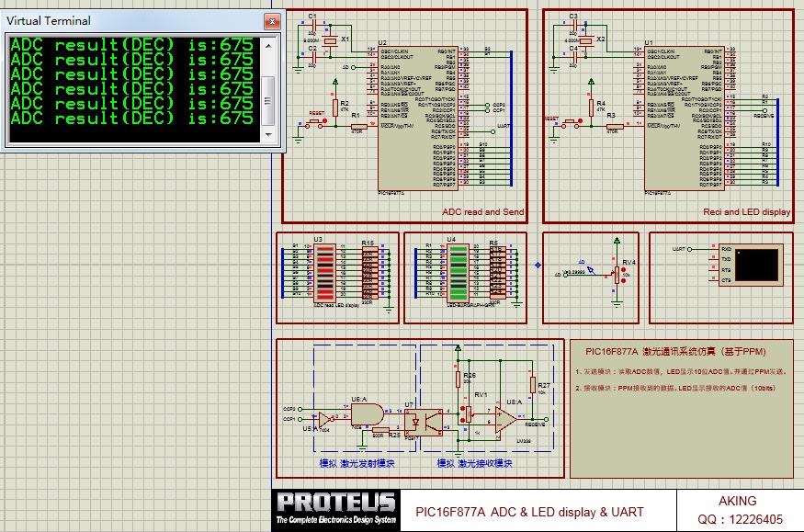Screen dimensions: 804x532
Task: Click the virtual terminal instrument on schematic
Action: tap(751, 264)
